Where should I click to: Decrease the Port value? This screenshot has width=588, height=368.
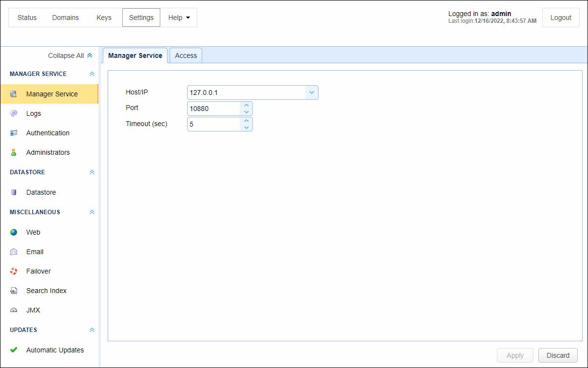tap(247, 112)
